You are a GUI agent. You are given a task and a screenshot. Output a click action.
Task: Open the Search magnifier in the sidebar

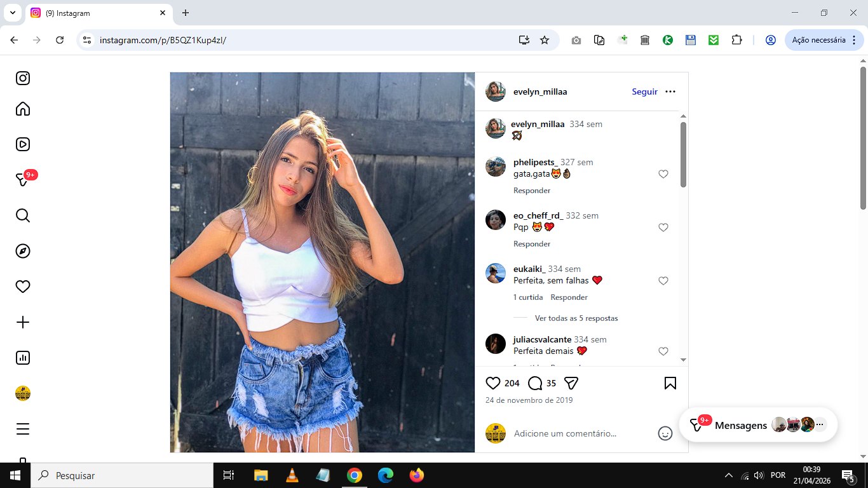(23, 215)
